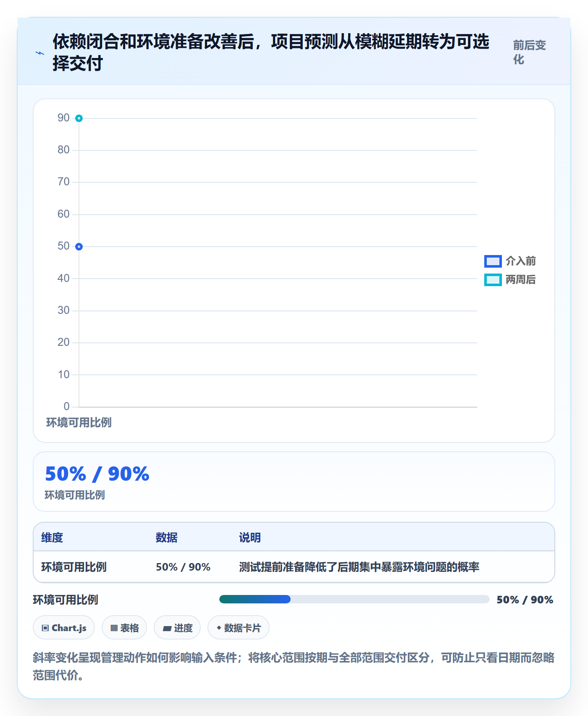Viewport: 588px width, 716px height.
Task: Click the diamond icon in 数据卡片 chip
Action: coord(219,628)
